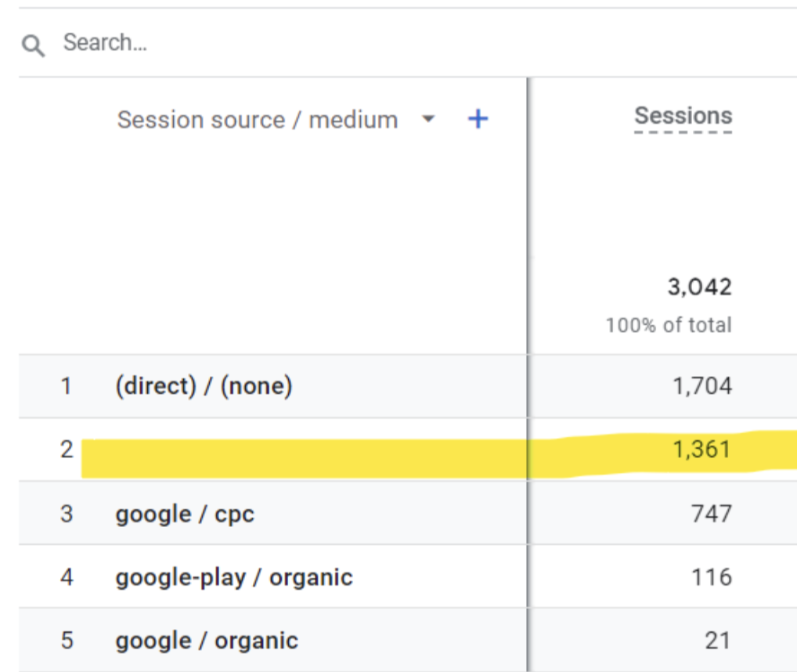
Task: Click the 116 sessions value
Action: coord(712,577)
